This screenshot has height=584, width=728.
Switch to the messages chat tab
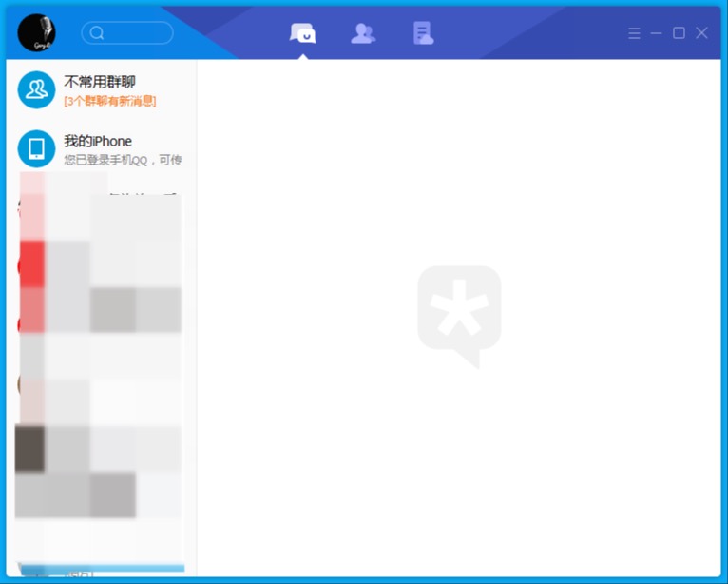(x=303, y=33)
